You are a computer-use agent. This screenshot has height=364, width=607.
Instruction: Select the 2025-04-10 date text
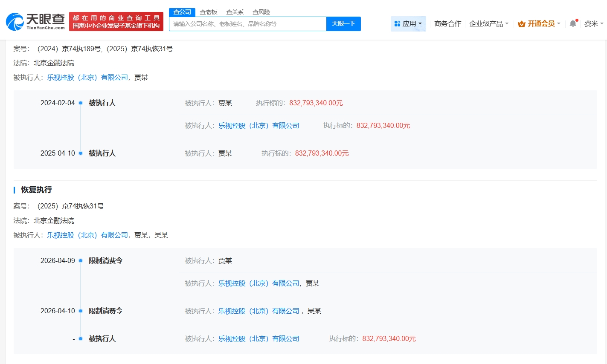coord(58,153)
